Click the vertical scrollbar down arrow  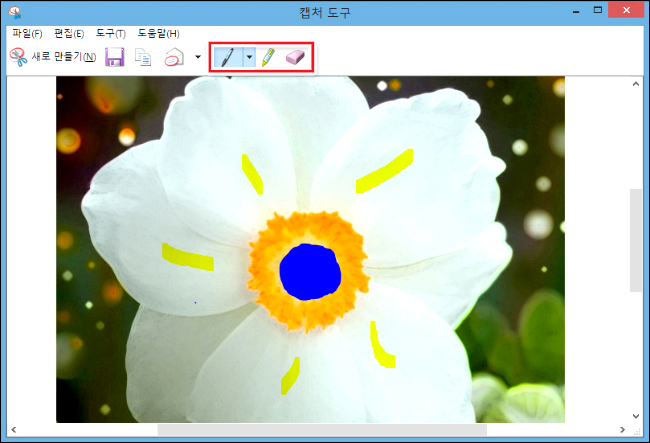click(636, 416)
